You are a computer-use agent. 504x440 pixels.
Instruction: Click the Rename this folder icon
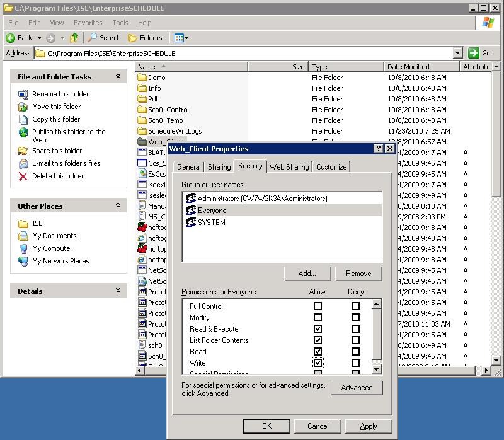tap(23, 94)
